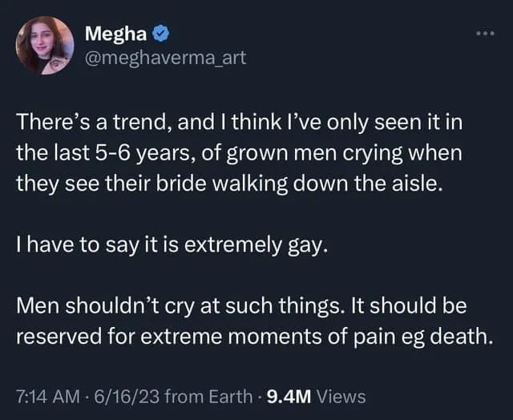Viewport: 513px width, 420px height.
Task: Click the "Views" label
Action: click(x=341, y=396)
